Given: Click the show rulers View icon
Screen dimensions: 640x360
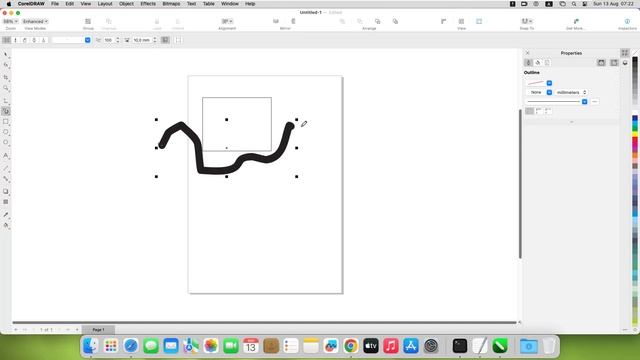Looking at the screenshot, I should coord(444,21).
